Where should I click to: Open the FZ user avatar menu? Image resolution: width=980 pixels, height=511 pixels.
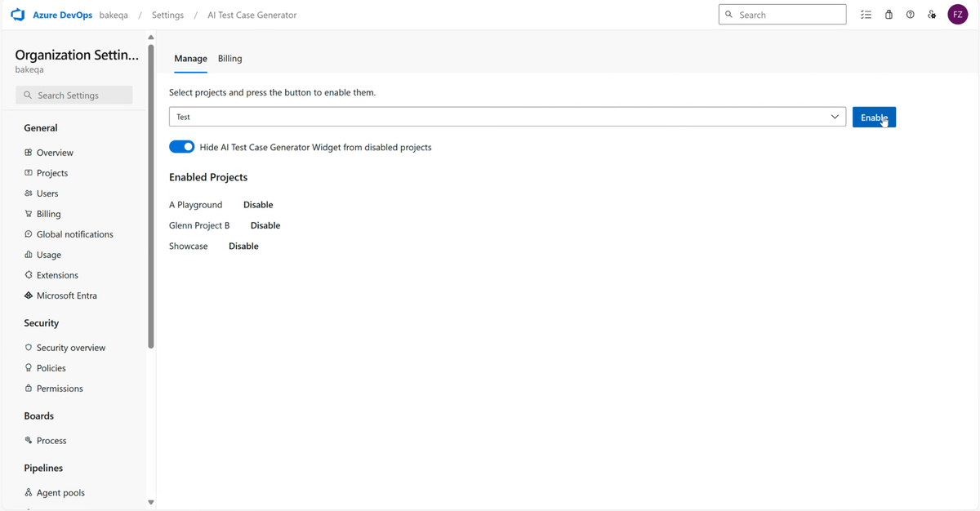[958, 15]
